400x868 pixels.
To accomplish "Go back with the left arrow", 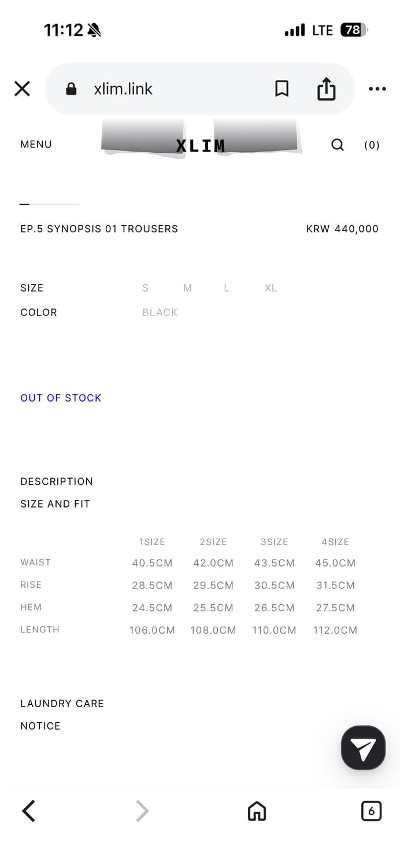I will point(29,811).
